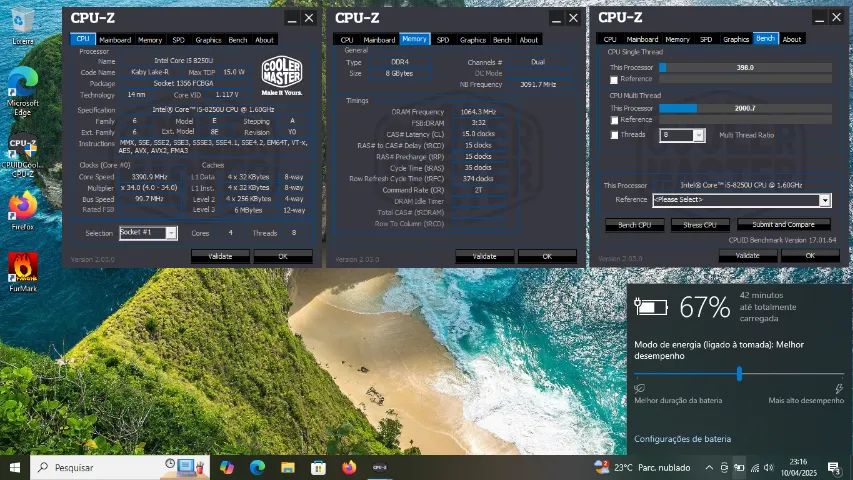Click the processor name Intel Core i5 8250U
853x480 pixels.
coord(184,60)
